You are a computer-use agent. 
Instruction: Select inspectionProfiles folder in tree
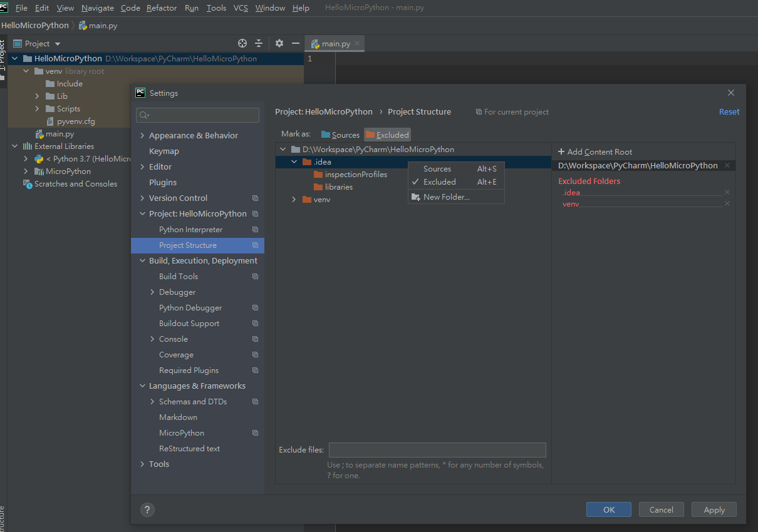click(x=356, y=175)
